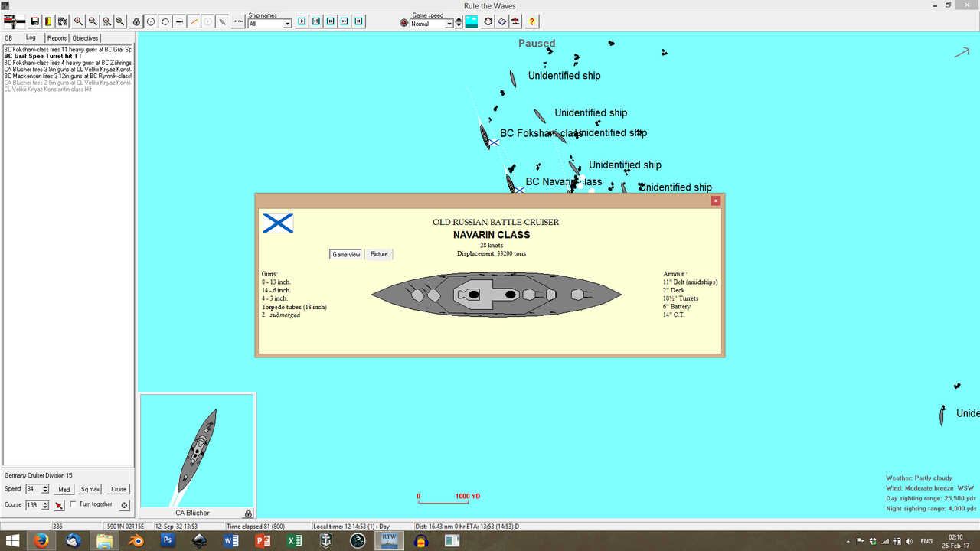The width and height of the screenshot is (980, 551).
Task: Zoom in on the map with the magnifier icon
Action: point(78,21)
